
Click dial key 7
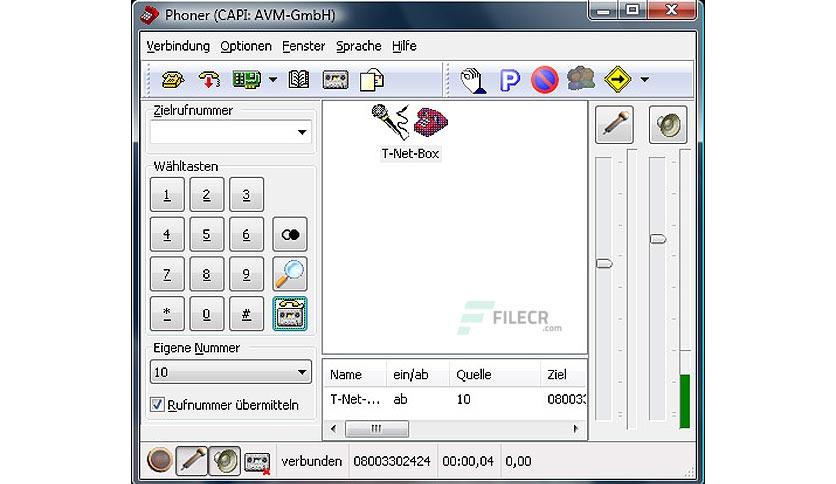[x=167, y=274]
